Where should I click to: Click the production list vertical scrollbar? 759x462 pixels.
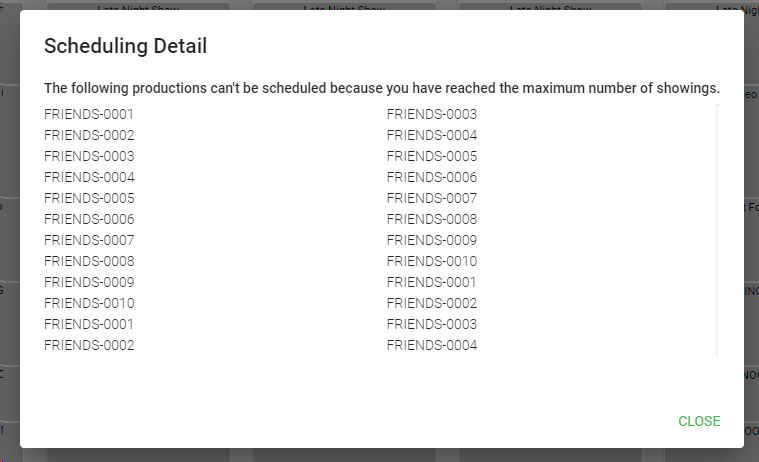pos(717,230)
